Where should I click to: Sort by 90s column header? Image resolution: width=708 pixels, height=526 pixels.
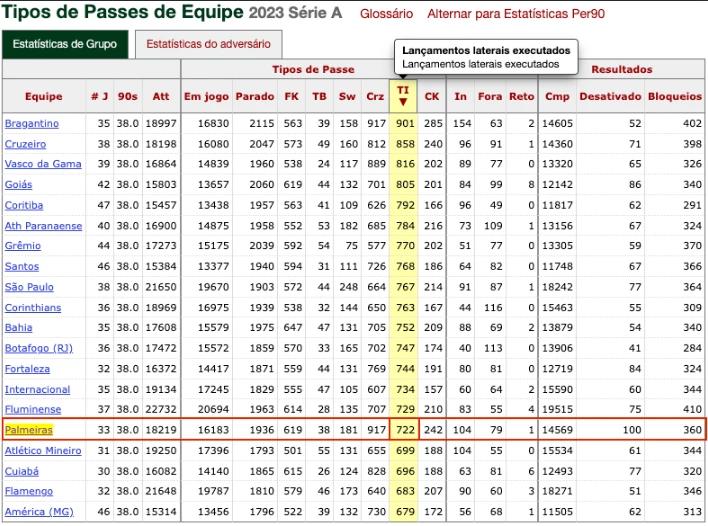pyautogui.click(x=127, y=97)
